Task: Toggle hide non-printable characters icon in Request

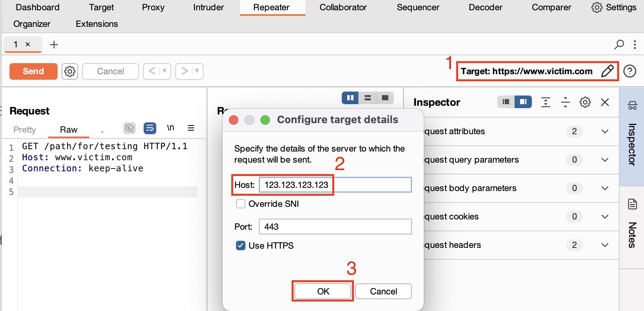Action: point(129,128)
